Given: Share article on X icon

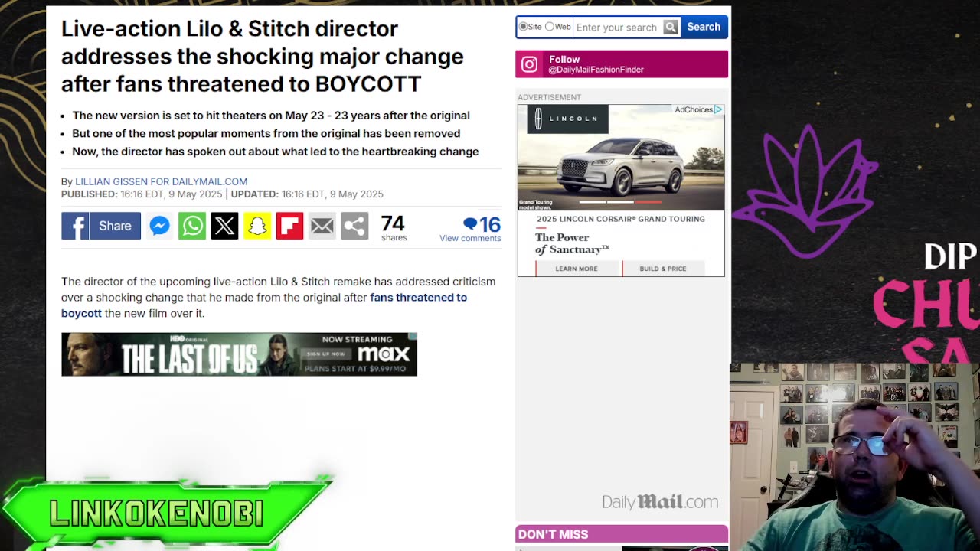Looking at the screenshot, I should pyautogui.click(x=224, y=226).
